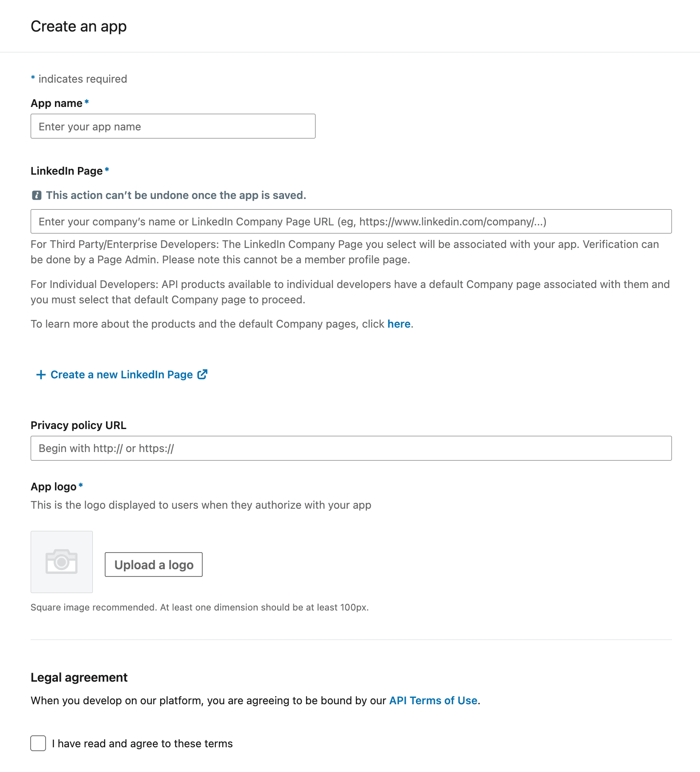
Task: Follow the Create a new LinkedIn Page link
Action: click(x=121, y=374)
